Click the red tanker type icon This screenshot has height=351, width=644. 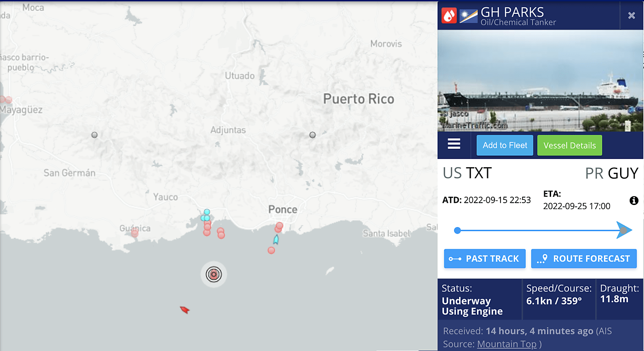[x=449, y=15]
